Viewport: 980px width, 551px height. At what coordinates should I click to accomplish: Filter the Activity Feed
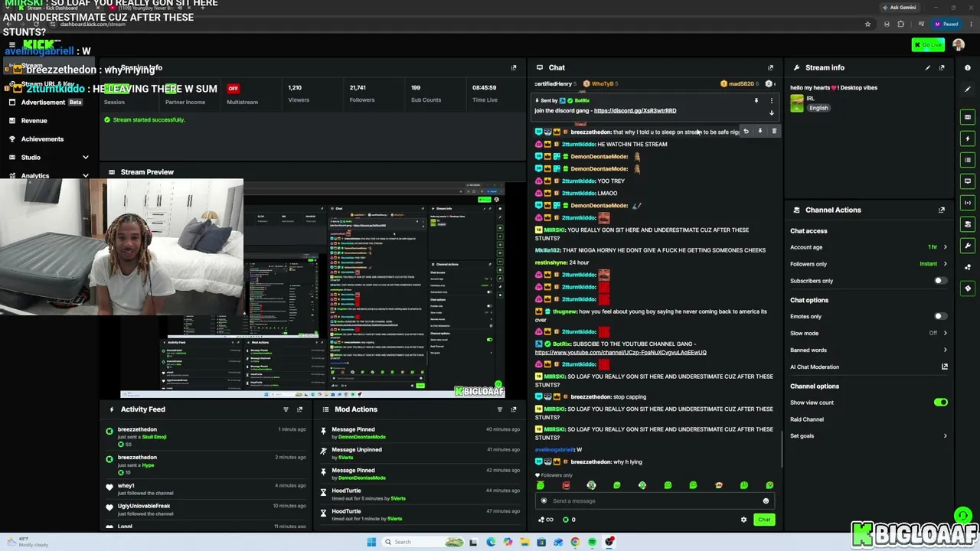286,409
